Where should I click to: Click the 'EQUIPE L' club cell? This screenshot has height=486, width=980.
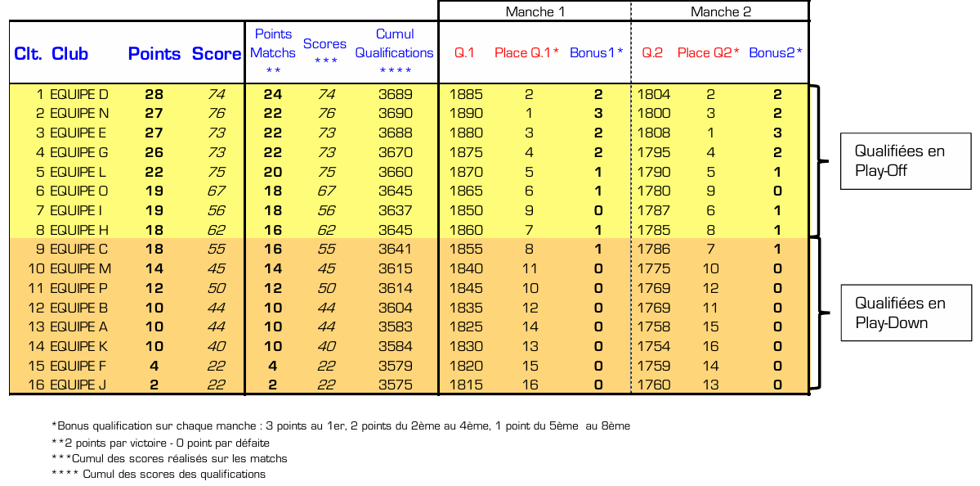tap(78, 172)
